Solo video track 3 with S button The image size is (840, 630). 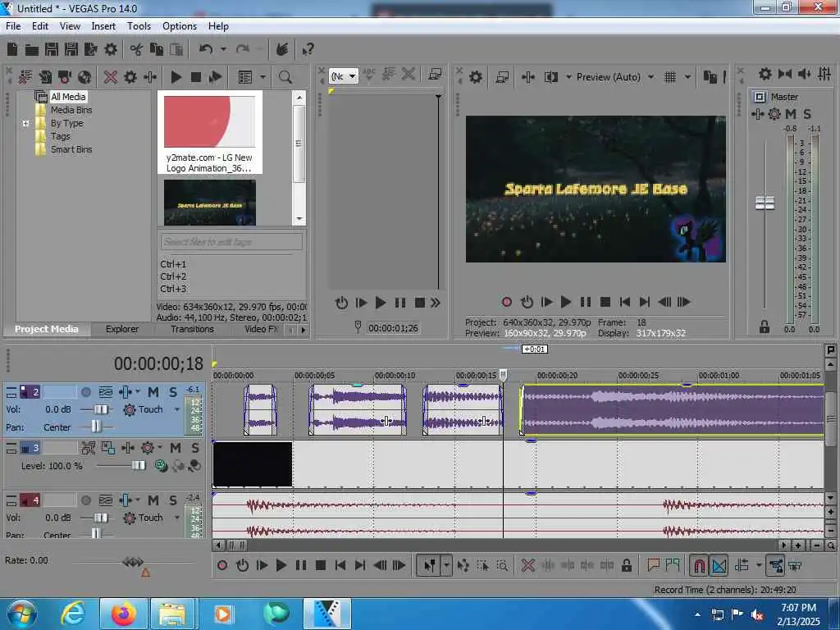click(x=195, y=448)
